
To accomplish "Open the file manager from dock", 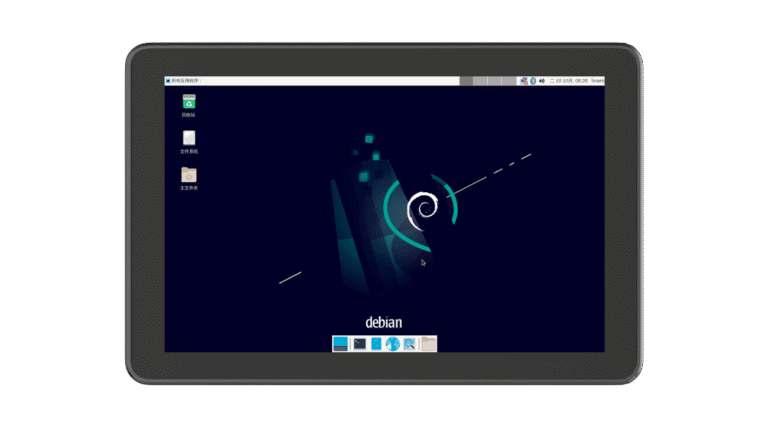I will coord(376,344).
